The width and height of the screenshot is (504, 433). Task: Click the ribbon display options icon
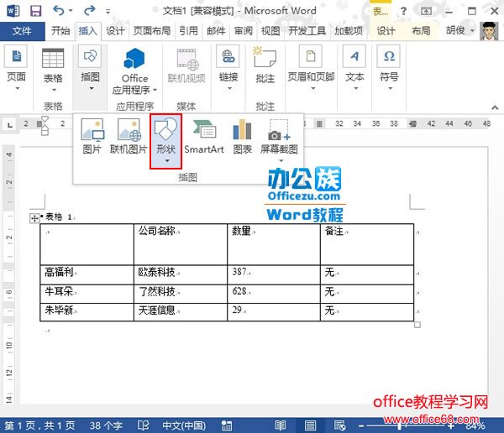(426, 11)
